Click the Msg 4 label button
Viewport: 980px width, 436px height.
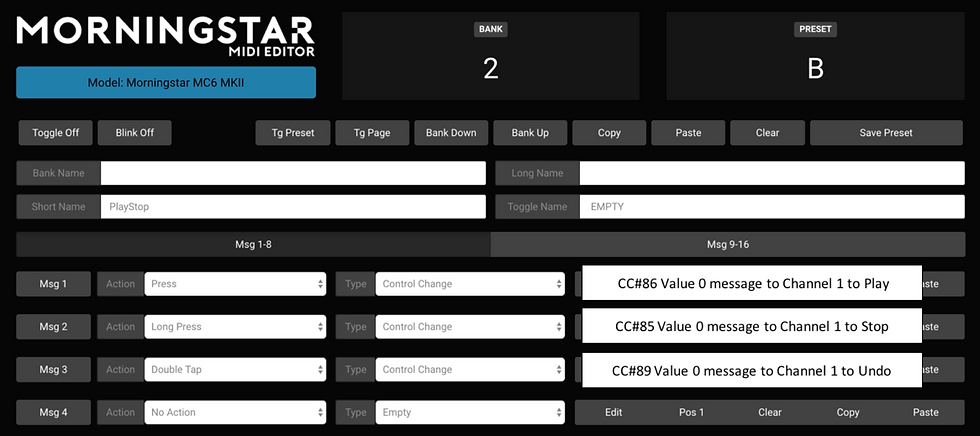[53, 412]
